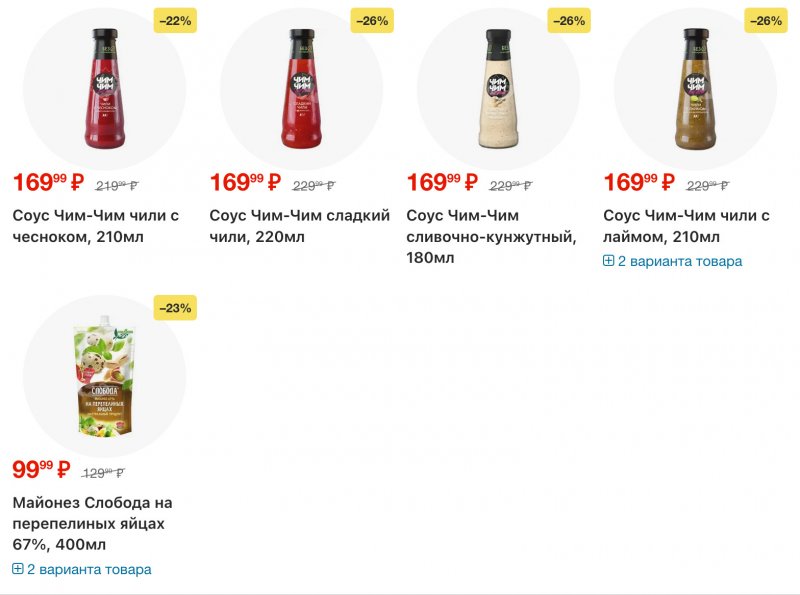800x595 pixels.
Task: Open the sweet chili sauce bottle image
Action: 301,88
